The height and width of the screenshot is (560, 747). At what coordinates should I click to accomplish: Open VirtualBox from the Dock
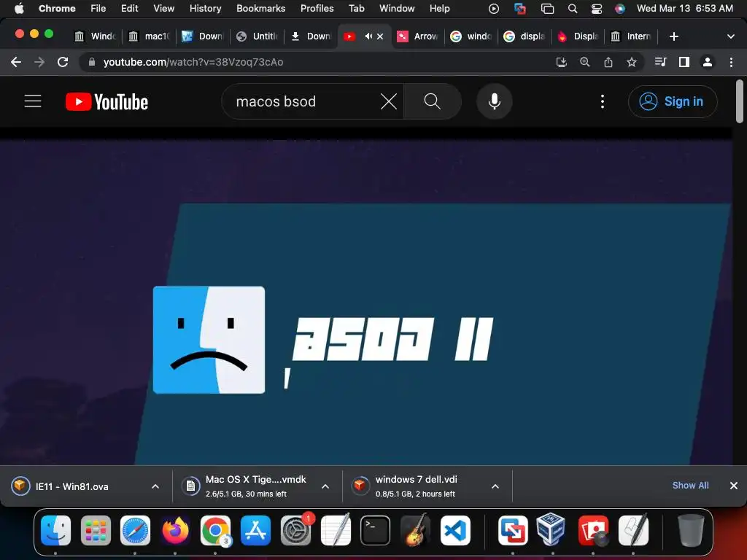tap(551, 529)
